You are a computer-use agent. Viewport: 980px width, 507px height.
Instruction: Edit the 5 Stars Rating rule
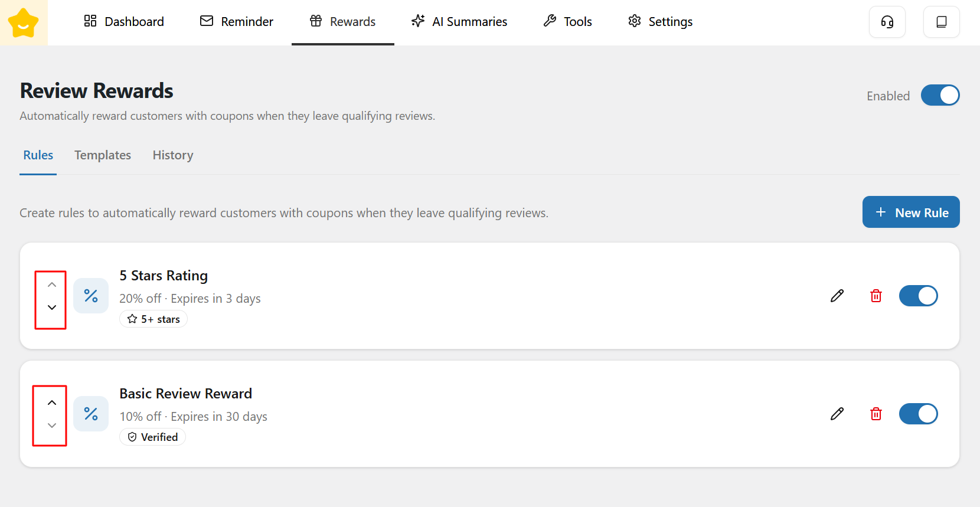click(x=837, y=296)
